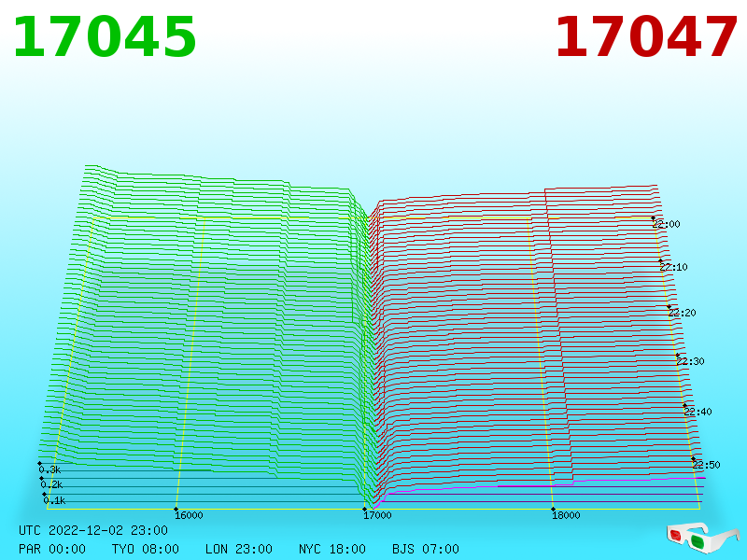Viewport: 747px width, 560px height.
Task: Select the 22:40 time marker
Action: click(x=698, y=412)
